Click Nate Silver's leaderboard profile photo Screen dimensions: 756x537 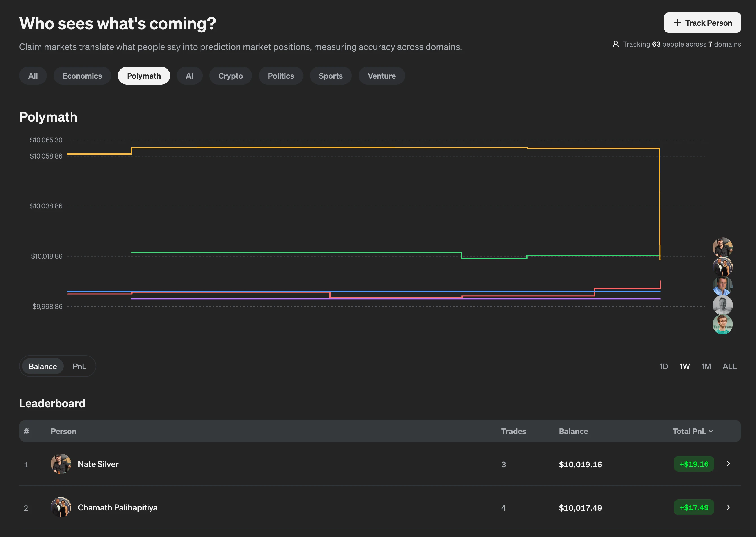tap(61, 464)
